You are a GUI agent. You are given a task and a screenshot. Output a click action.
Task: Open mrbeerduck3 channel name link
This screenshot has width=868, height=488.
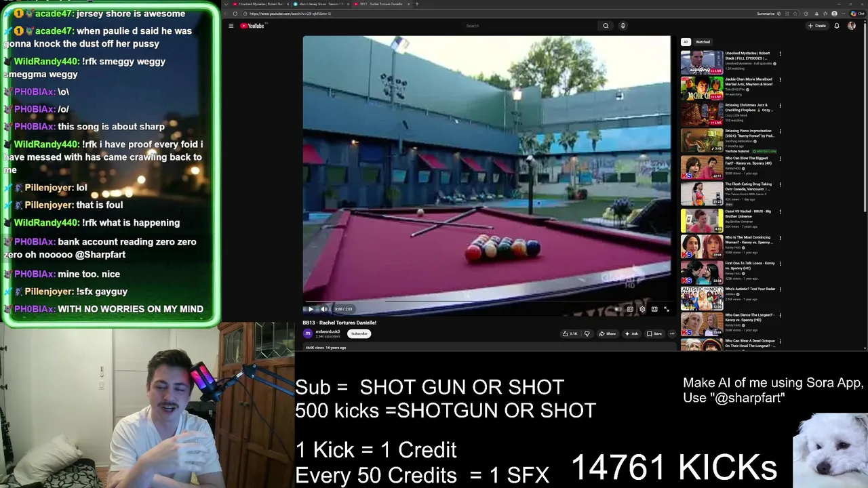pyautogui.click(x=328, y=331)
